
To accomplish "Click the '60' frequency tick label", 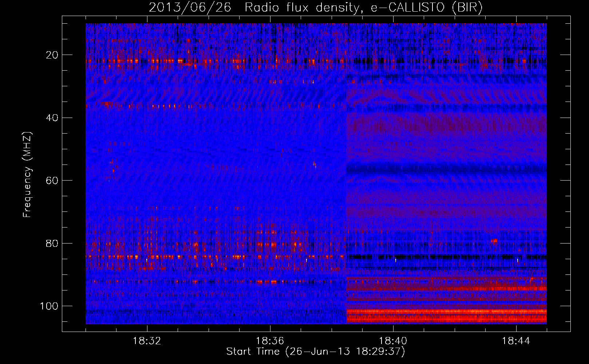I will coord(53,181).
